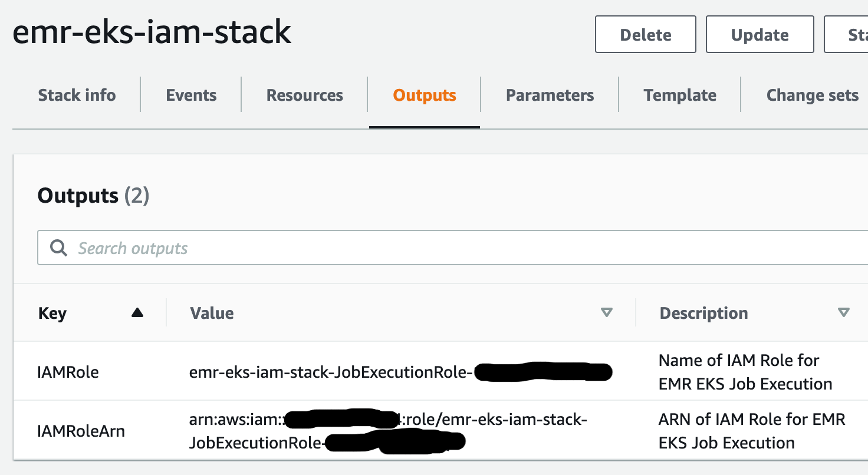The width and height of the screenshot is (868, 475).
Task: Click the search magnifier icon
Action: pyautogui.click(x=58, y=248)
